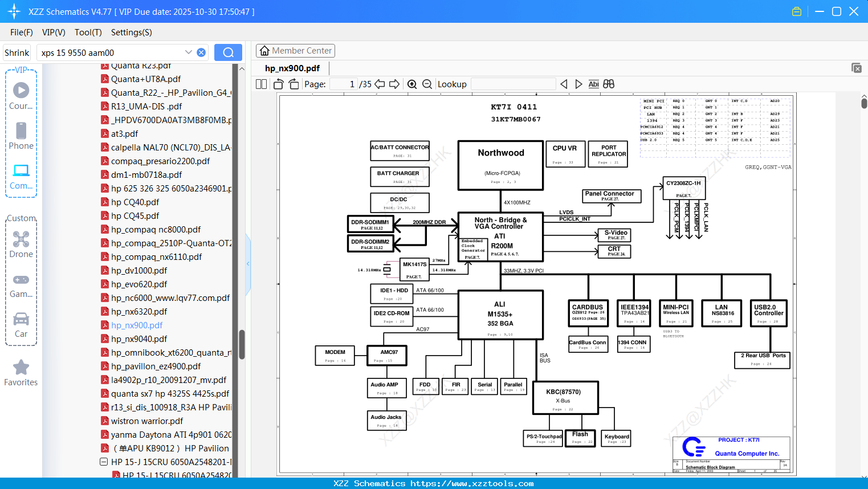The image size is (868, 489).
Task: Click the page number input field
Action: 344,84
